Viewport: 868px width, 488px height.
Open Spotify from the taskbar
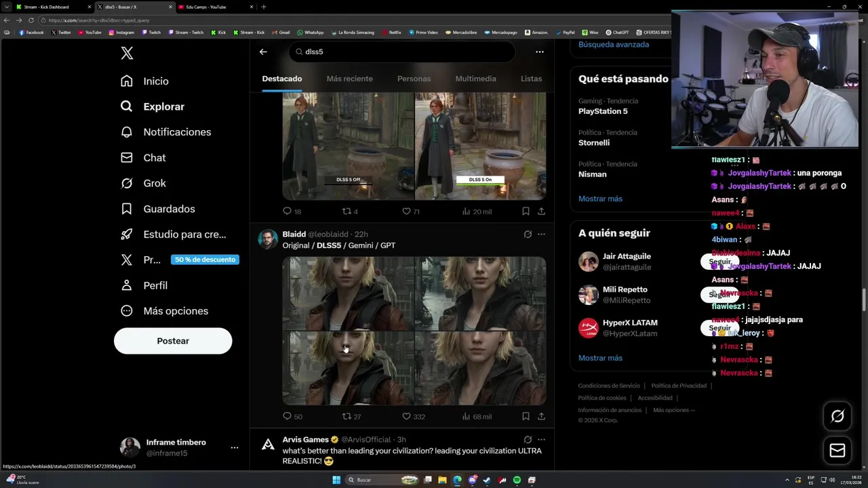[517, 480]
